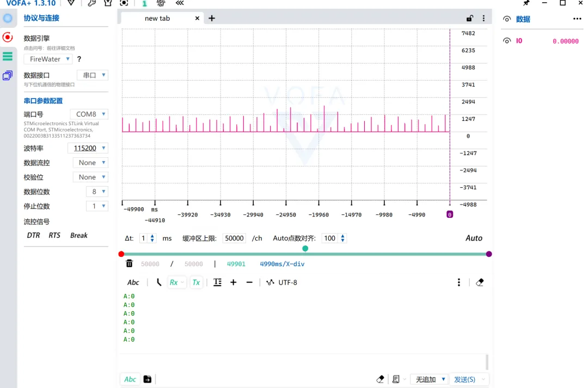Toggle the Tx display button
Viewport: 588px width, 388px height.
coord(196,282)
